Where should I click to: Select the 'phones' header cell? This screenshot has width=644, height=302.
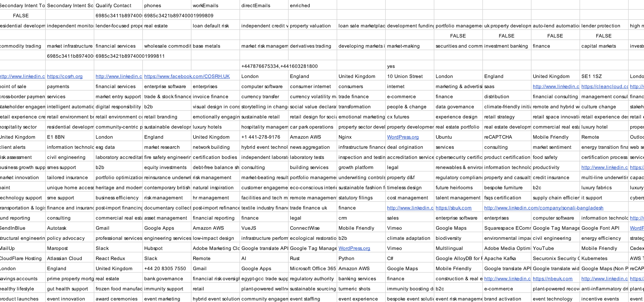point(152,6)
